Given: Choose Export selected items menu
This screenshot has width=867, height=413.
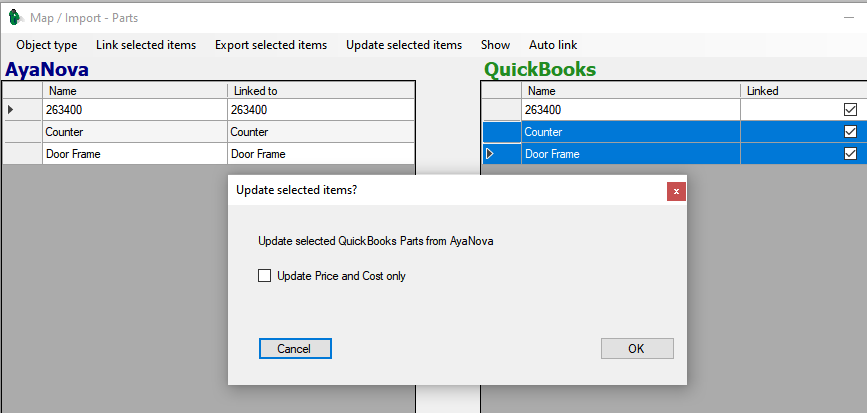Looking at the screenshot, I should pyautogui.click(x=271, y=45).
